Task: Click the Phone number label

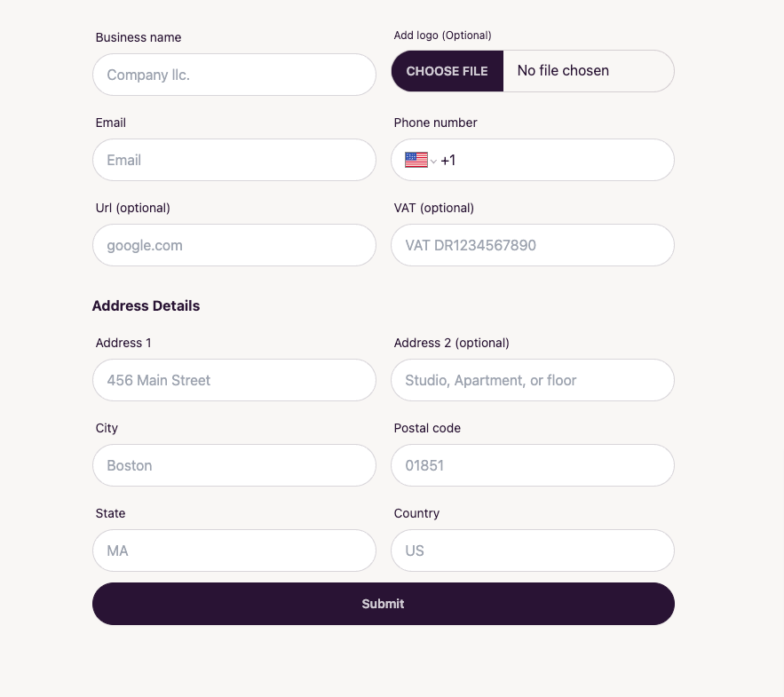Action: [x=435, y=123]
